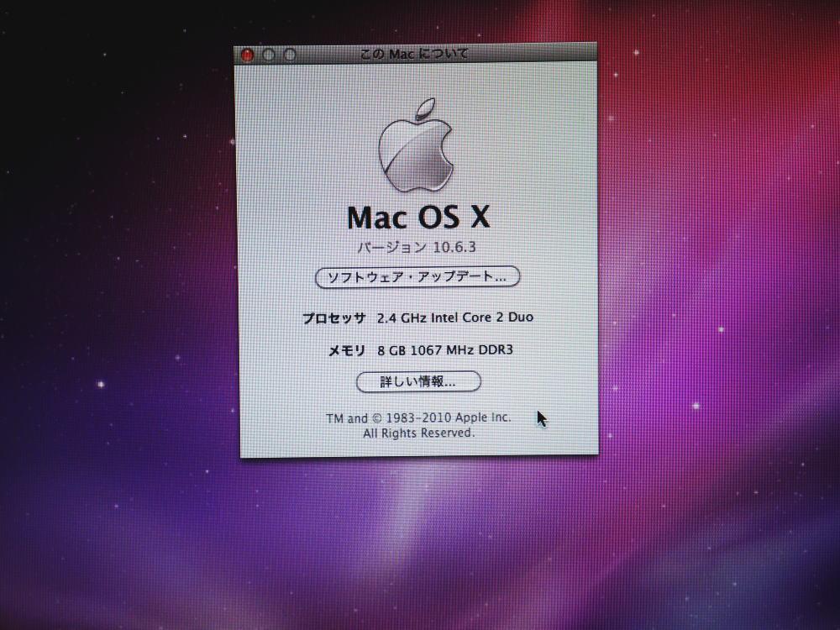
Task: Click the Apple logo image
Action: click(x=416, y=145)
